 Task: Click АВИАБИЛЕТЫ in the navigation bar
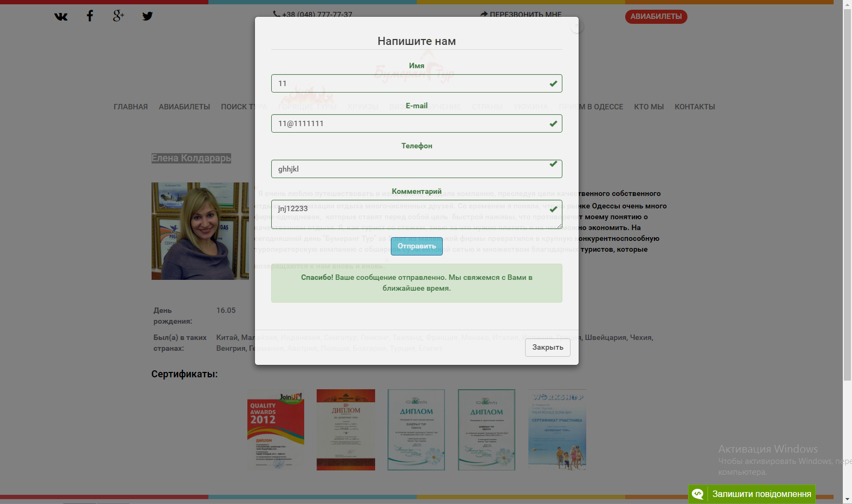point(184,107)
